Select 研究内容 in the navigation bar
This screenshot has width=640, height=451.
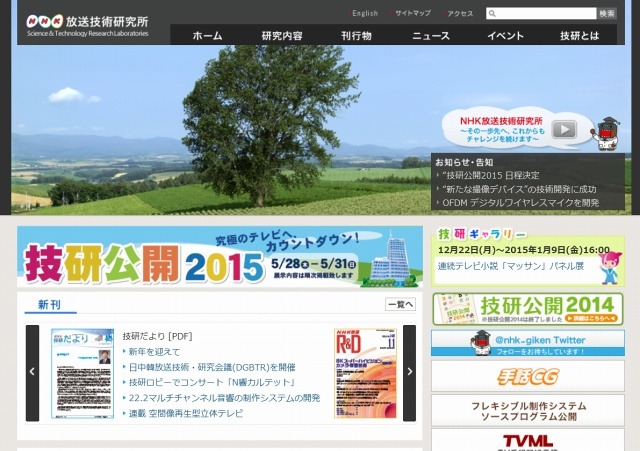coord(282,36)
